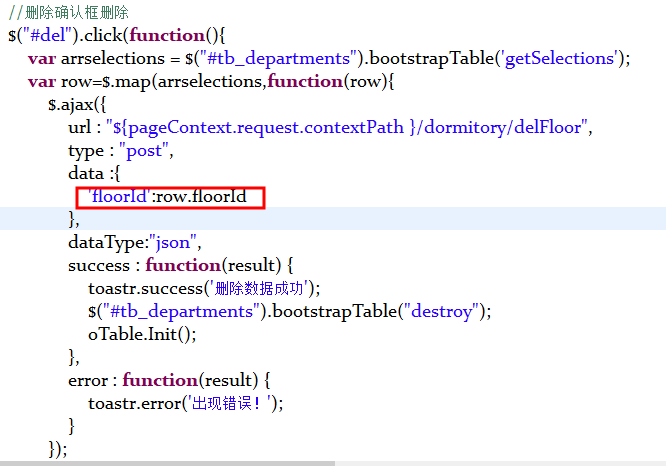Click the closing '});' line at bottom

point(58,449)
